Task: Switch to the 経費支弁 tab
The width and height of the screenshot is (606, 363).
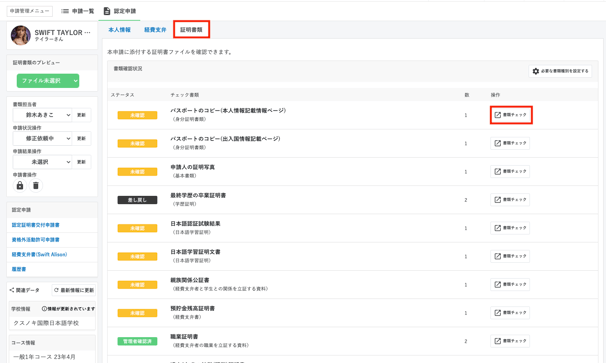Action: click(155, 30)
